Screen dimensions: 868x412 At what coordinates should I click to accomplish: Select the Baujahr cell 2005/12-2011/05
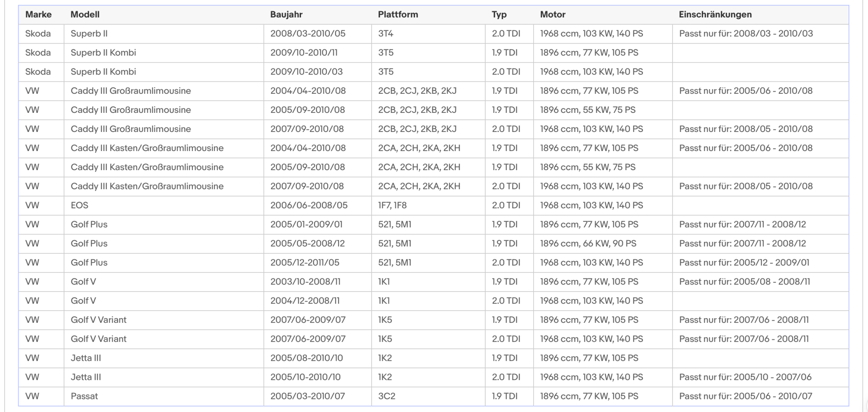[318, 263]
